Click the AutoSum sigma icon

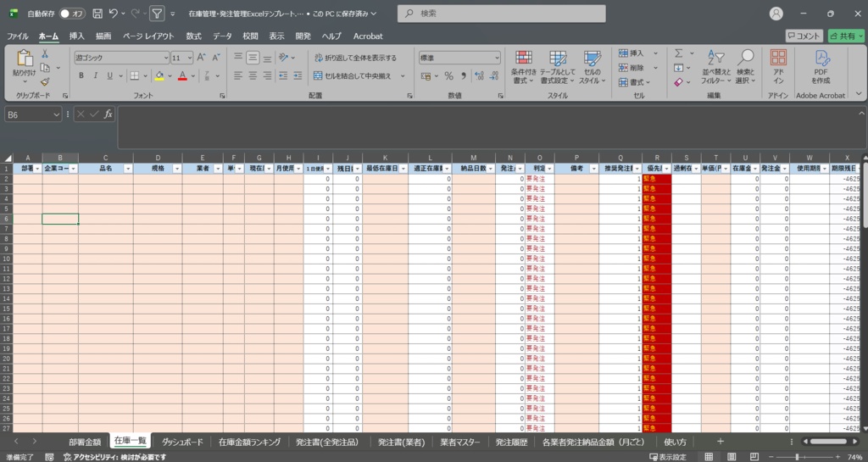tap(679, 53)
